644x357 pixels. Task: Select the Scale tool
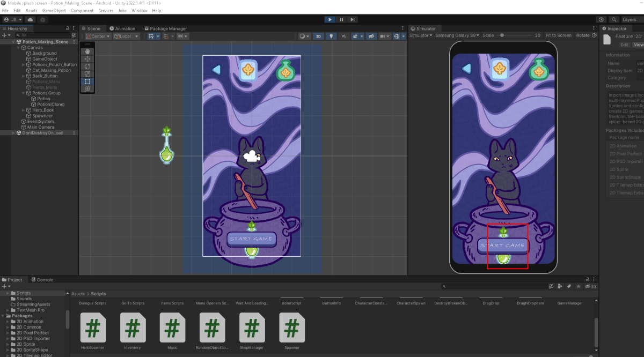(87, 74)
